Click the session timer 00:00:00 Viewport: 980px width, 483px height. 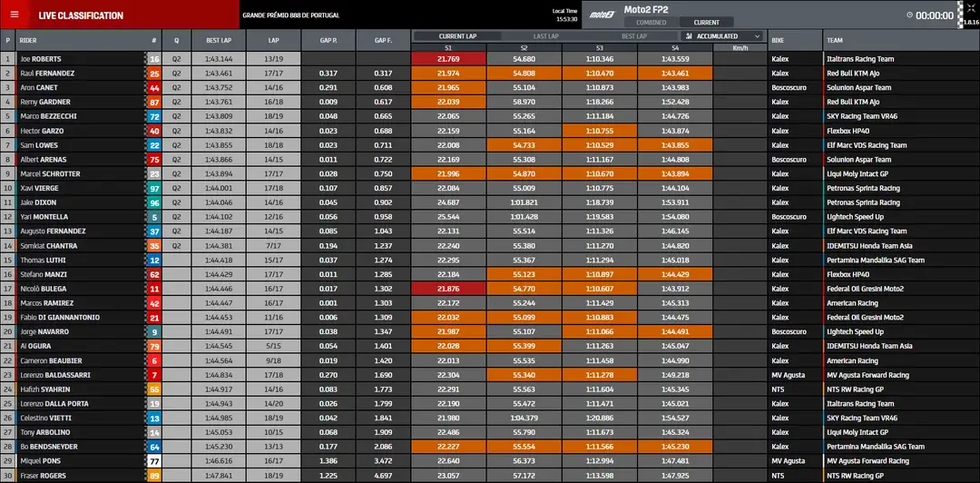pos(935,15)
